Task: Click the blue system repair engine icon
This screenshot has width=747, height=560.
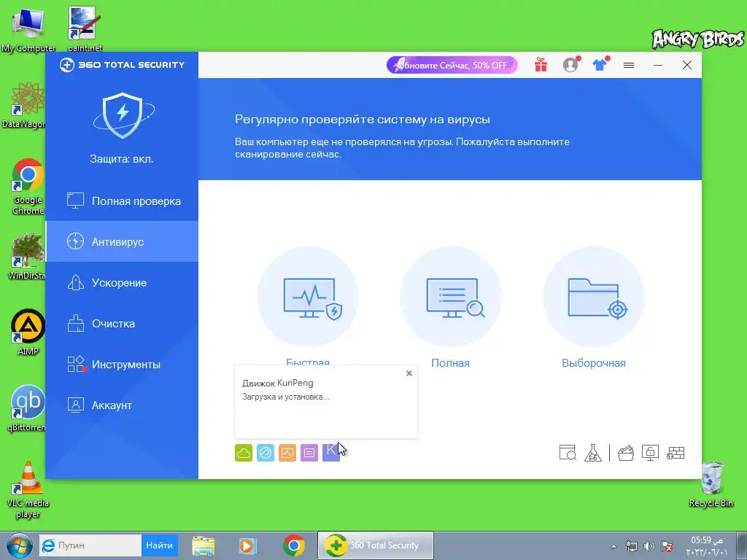Action: tap(266, 453)
